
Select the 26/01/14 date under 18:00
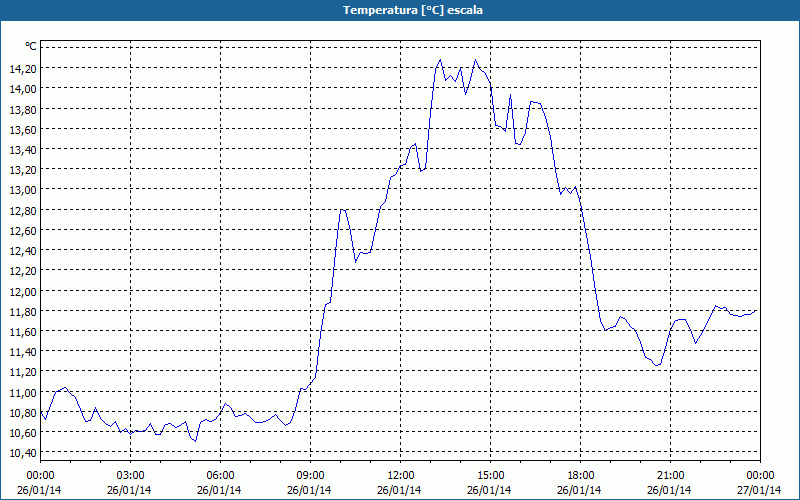click(580, 490)
